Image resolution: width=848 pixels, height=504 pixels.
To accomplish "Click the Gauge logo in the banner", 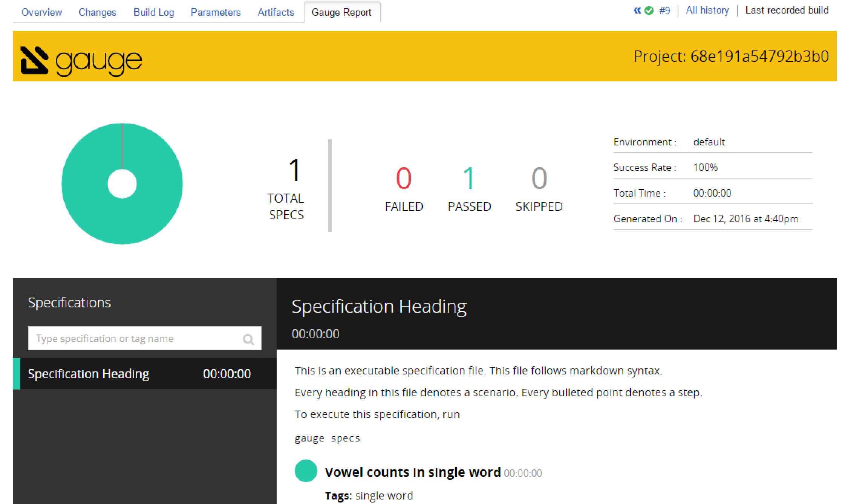I will click(x=81, y=61).
